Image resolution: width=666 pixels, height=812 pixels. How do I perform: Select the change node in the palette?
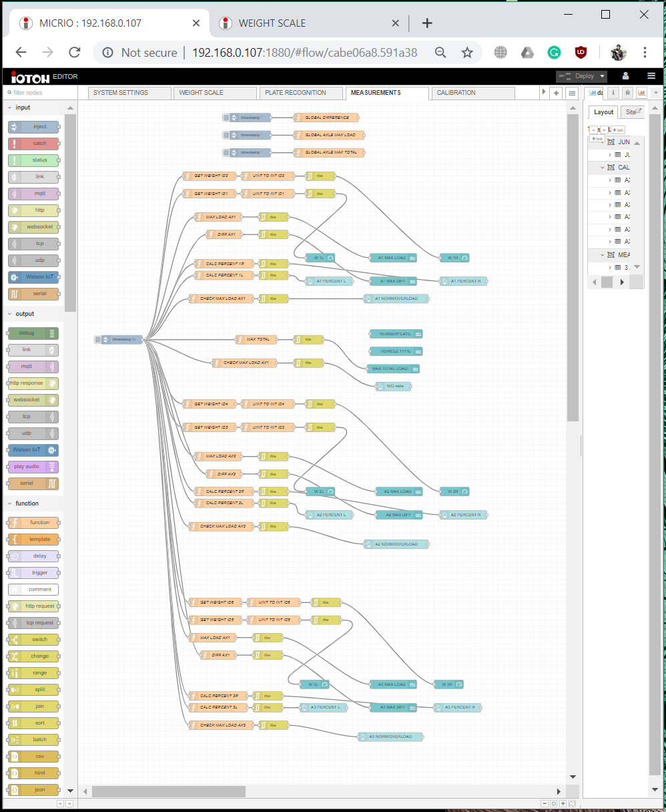click(x=33, y=656)
